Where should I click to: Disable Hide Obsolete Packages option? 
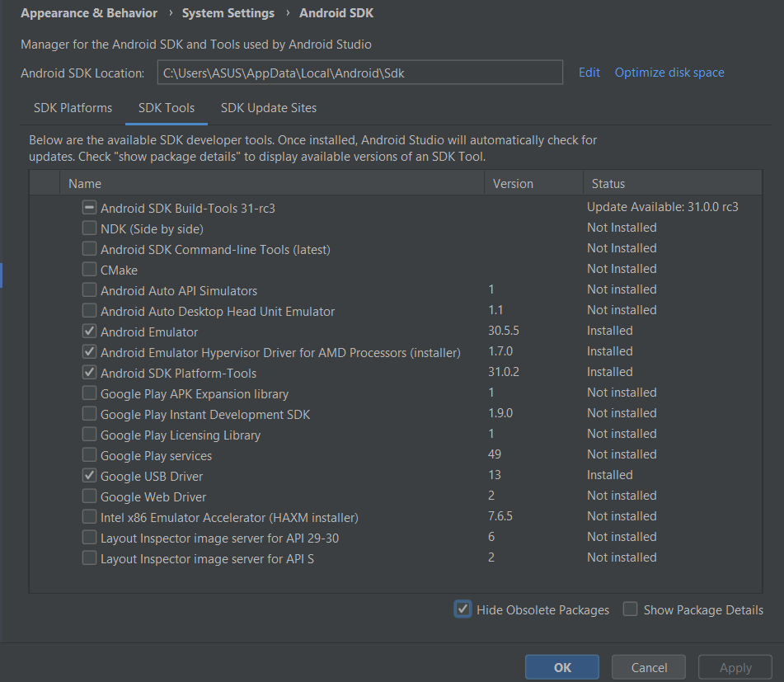click(462, 609)
